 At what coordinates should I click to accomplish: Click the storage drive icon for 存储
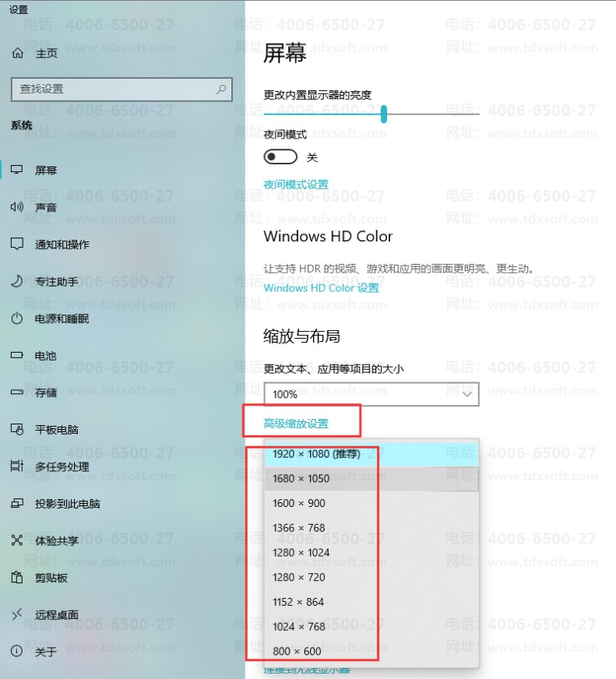click(16, 392)
